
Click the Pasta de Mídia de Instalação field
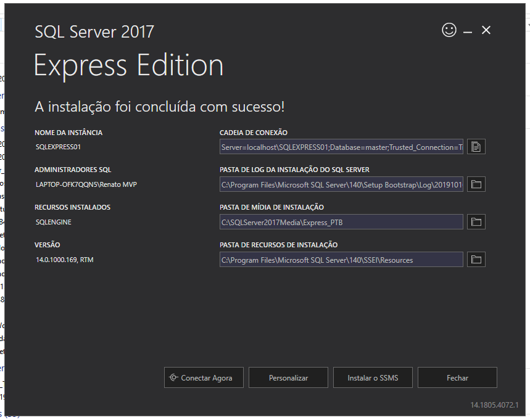[x=341, y=221]
